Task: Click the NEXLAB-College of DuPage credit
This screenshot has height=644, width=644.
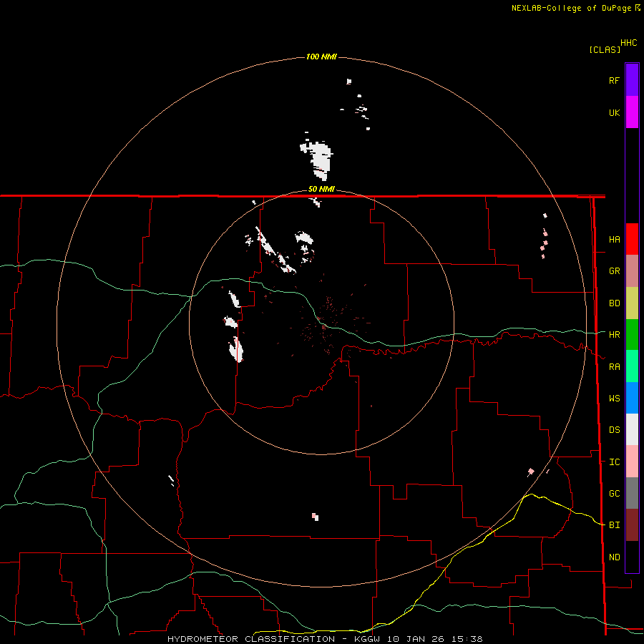Action: 571,8
